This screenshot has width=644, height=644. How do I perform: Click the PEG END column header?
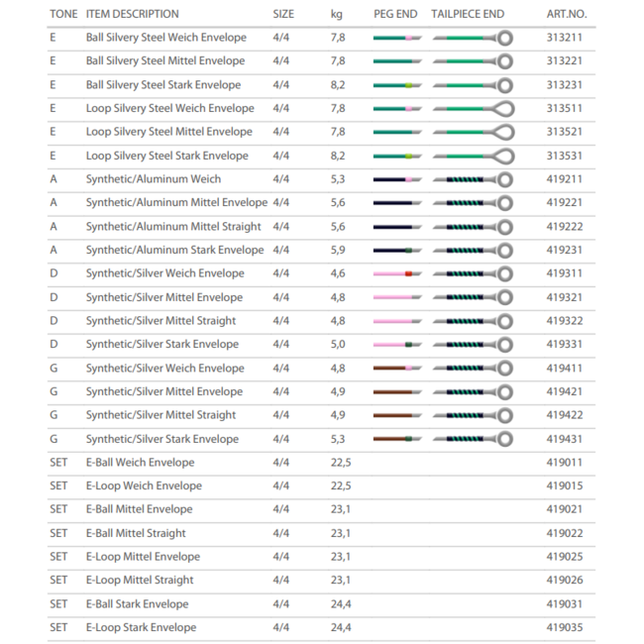[x=395, y=14]
